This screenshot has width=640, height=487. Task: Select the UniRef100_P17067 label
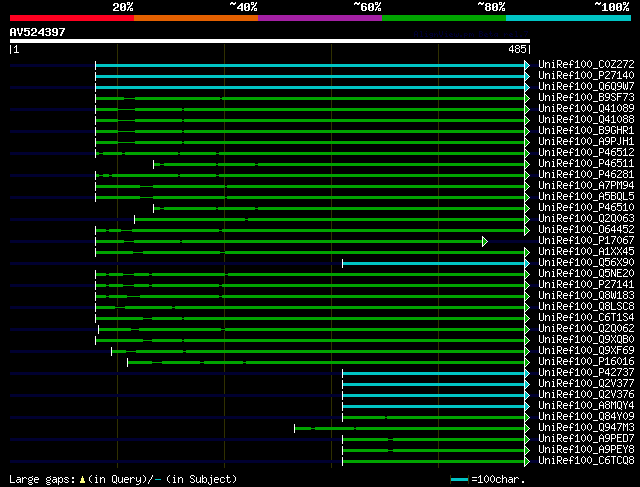click(x=586, y=240)
